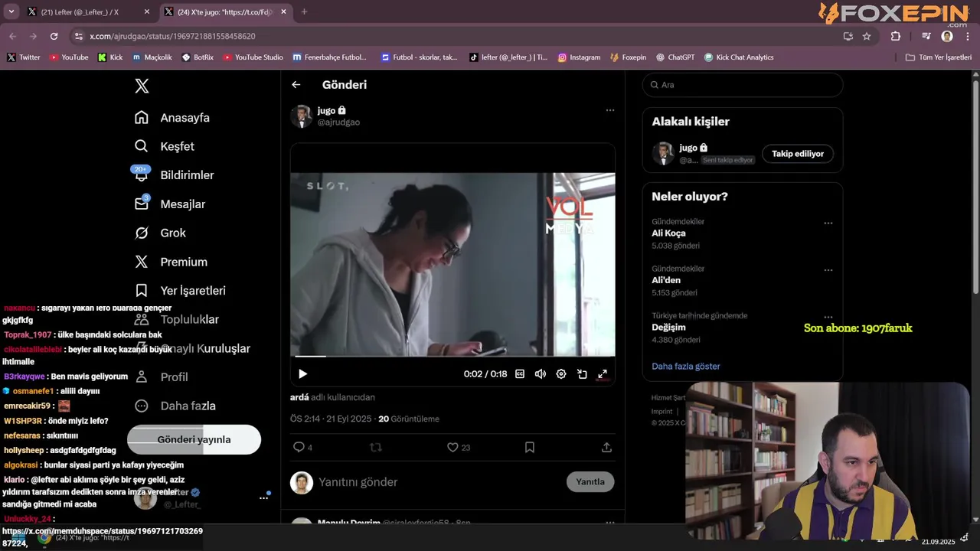Open YouTube bookmark in bookmarks bar
This screenshot has width=980, height=551.
coord(69,57)
